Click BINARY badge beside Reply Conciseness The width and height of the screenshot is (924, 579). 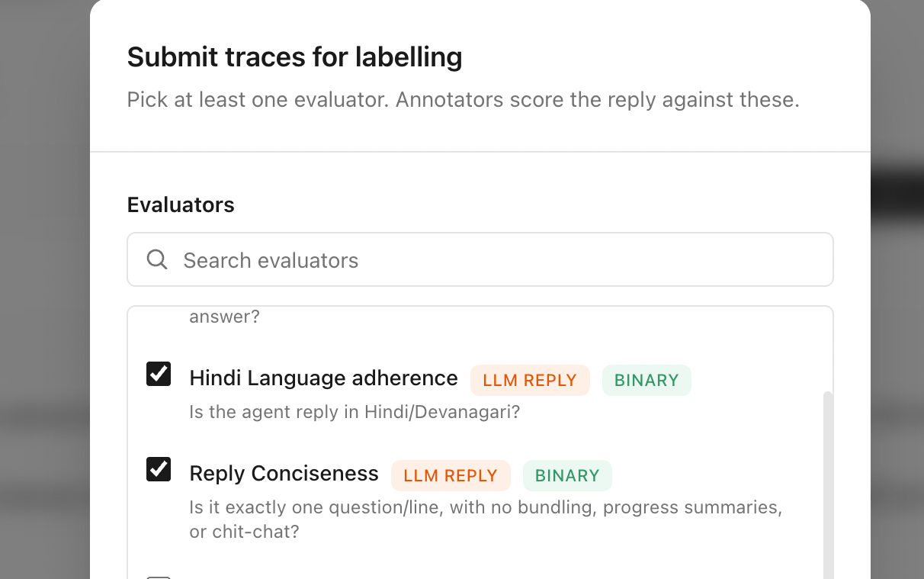tap(567, 475)
